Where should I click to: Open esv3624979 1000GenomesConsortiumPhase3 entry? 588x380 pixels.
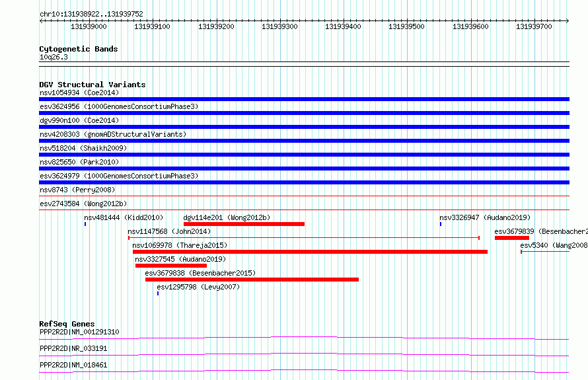pos(119,176)
